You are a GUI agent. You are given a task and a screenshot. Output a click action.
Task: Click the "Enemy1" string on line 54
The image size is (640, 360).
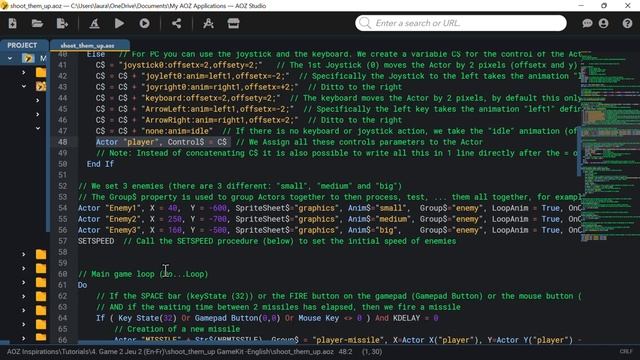coord(123,208)
